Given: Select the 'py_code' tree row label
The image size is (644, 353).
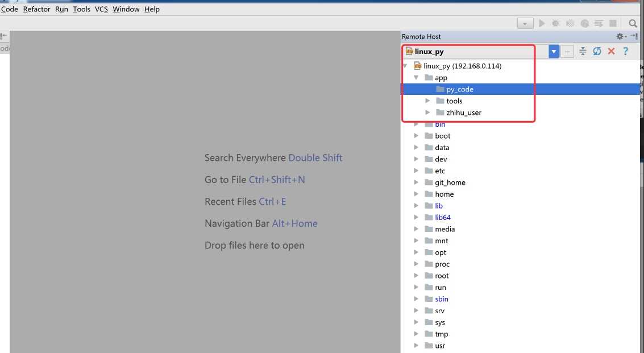Looking at the screenshot, I should [x=460, y=89].
